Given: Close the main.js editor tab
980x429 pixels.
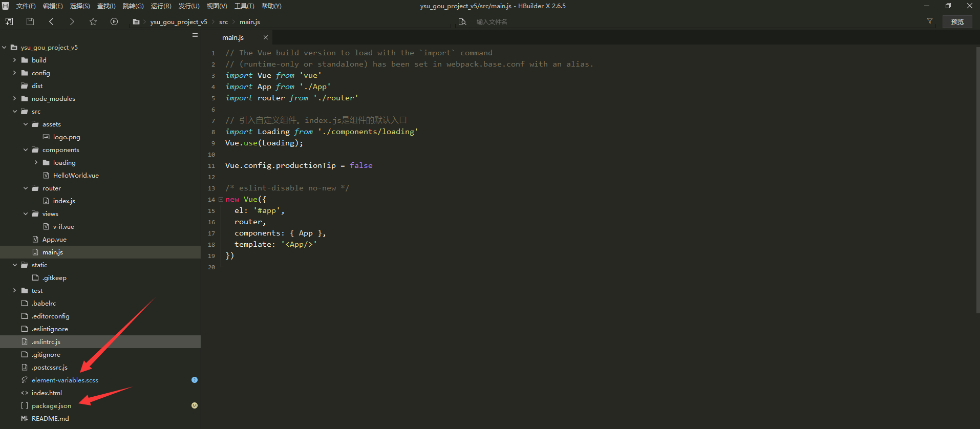Looking at the screenshot, I should [x=266, y=37].
